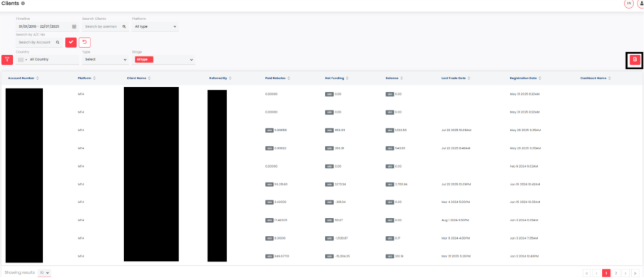Click the Cashback Name column header
644x278 pixels.
593,78
